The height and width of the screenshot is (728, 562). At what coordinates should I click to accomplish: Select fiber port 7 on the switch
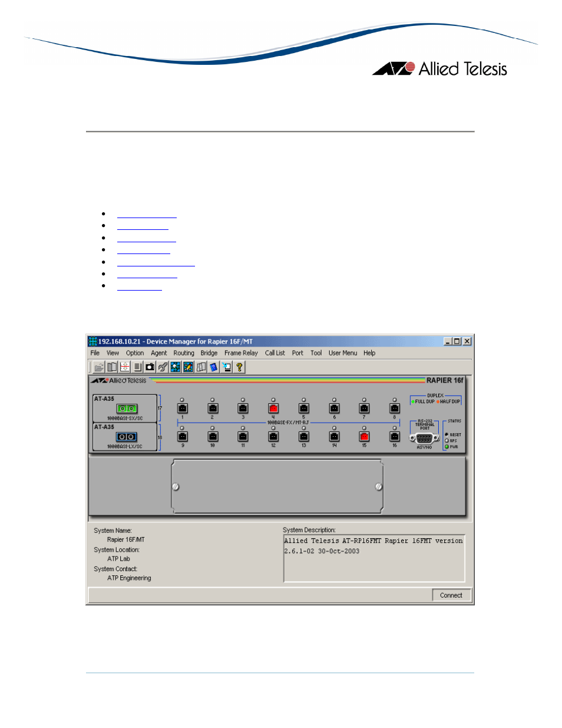[364, 408]
